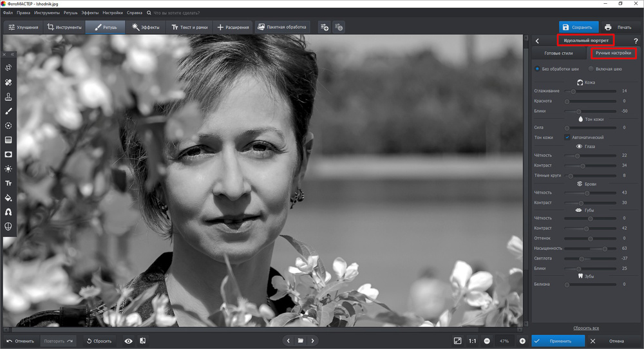Select the paint bucket fill tool
This screenshot has height=349, width=644.
click(x=8, y=198)
